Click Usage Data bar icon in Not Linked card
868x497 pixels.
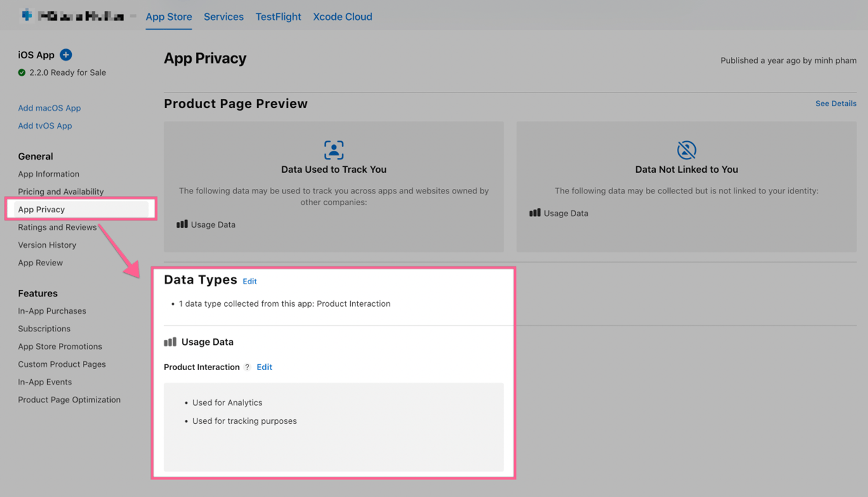click(x=535, y=212)
